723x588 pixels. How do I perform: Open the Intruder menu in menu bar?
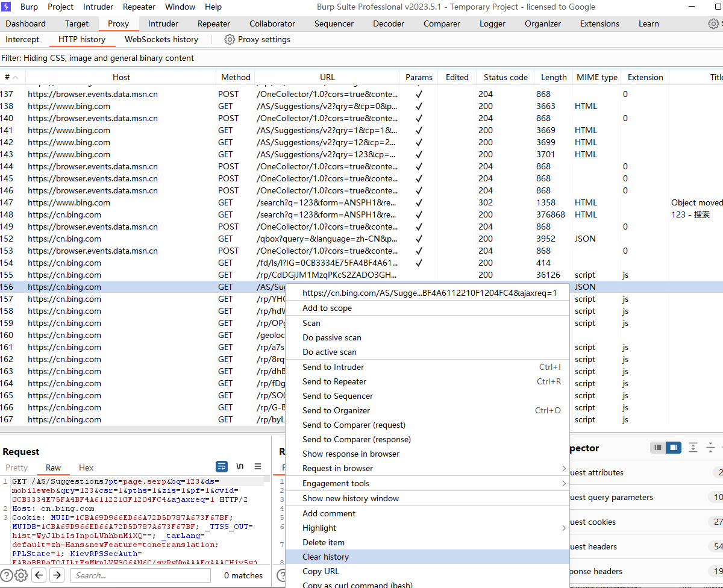click(99, 7)
